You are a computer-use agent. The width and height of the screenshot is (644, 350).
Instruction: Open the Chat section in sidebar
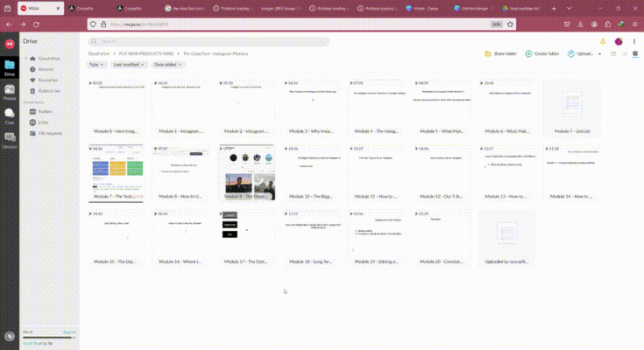pyautogui.click(x=10, y=115)
